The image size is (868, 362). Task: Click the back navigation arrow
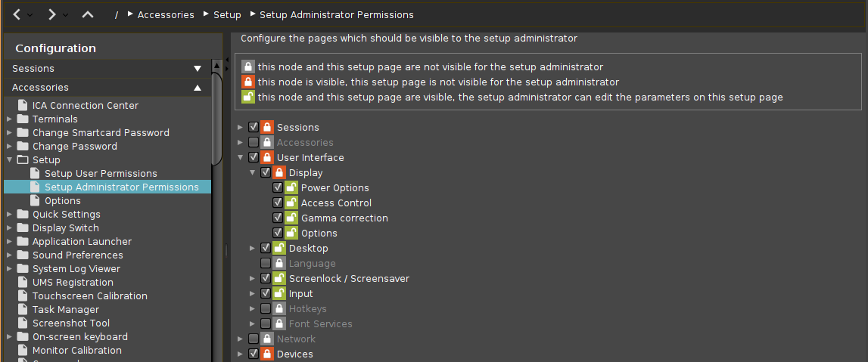(16, 14)
